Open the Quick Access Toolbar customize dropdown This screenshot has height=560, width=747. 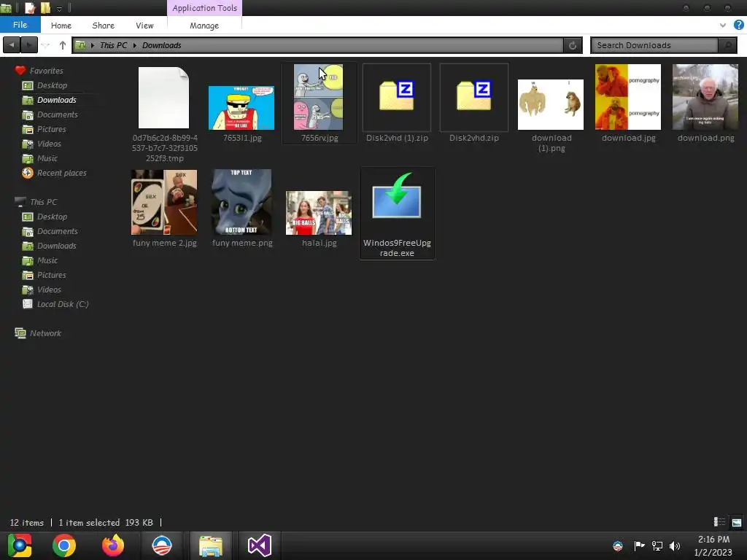[59, 8]
